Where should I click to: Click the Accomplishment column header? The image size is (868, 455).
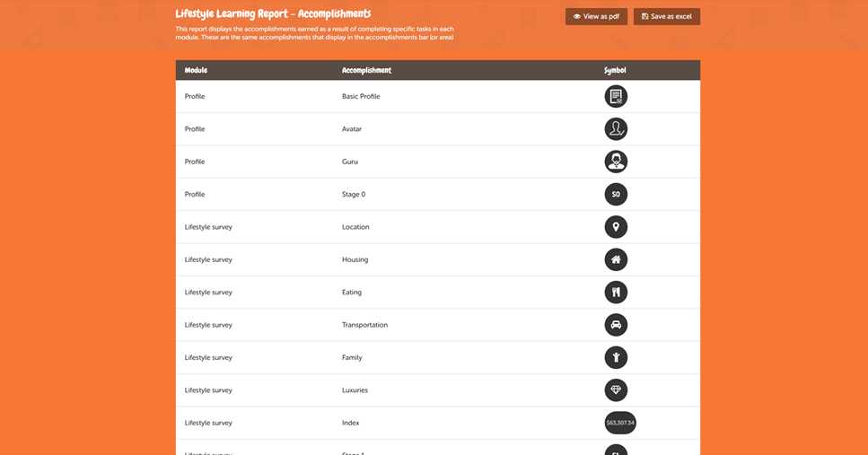point(366,70)
